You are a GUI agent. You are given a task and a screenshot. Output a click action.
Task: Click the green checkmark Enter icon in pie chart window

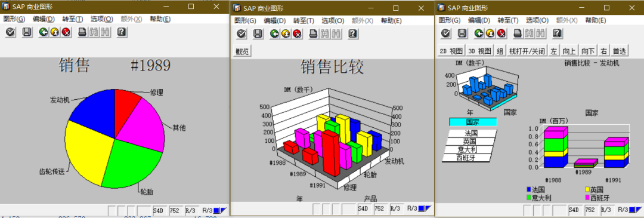pos(11,32)
